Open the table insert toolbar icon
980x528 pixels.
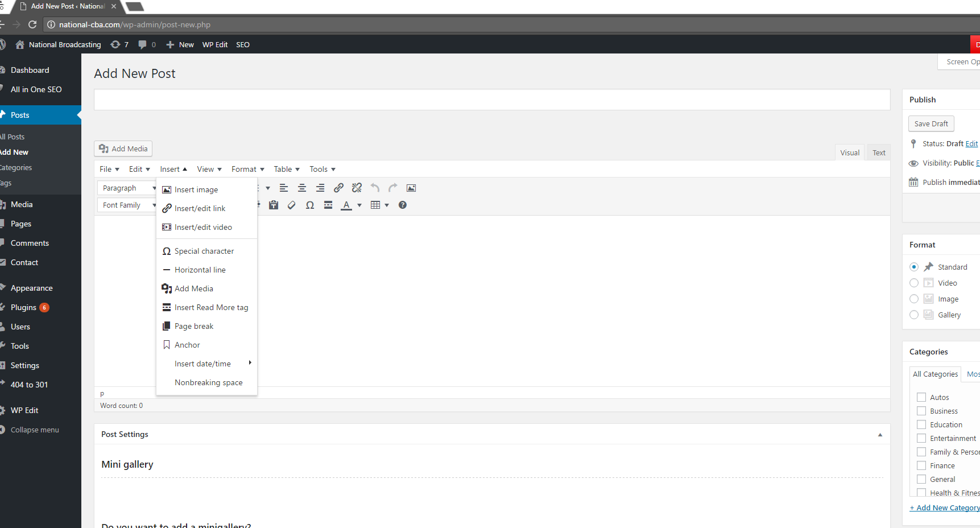click(x=375, y=205)
